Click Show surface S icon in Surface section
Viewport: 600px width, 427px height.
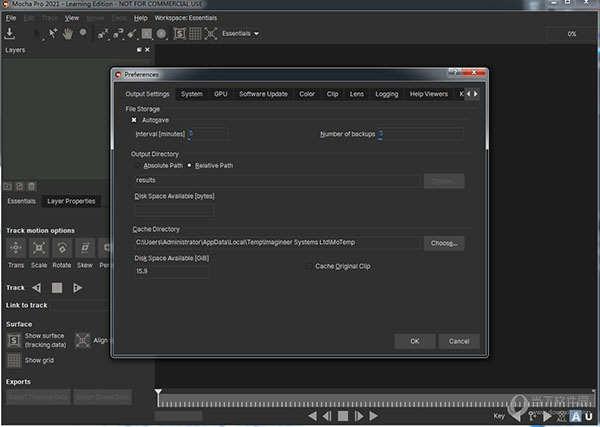click(x=14, y=340)
